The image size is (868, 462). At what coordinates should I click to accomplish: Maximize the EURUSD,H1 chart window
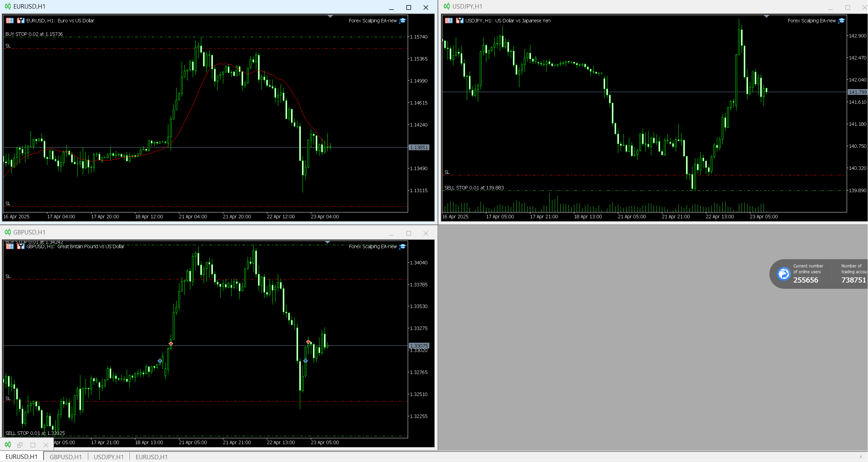tap(408, 7)
